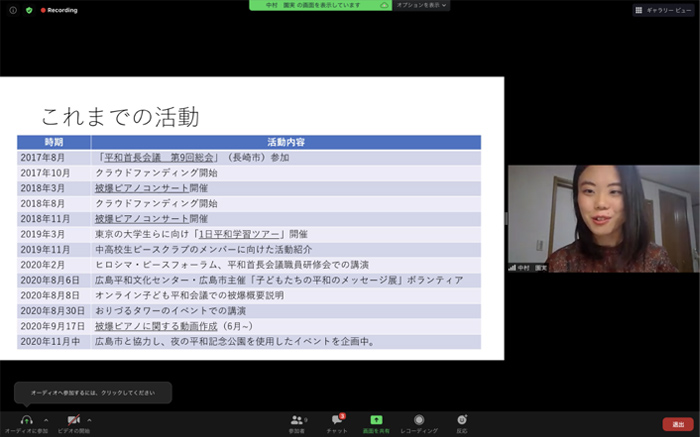Switch to ギャラリービュー

[663, 10]
